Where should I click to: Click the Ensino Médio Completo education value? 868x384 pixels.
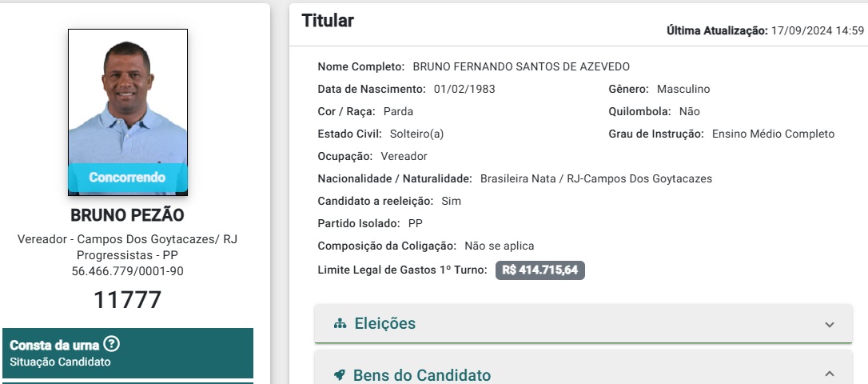coord(773,134)
